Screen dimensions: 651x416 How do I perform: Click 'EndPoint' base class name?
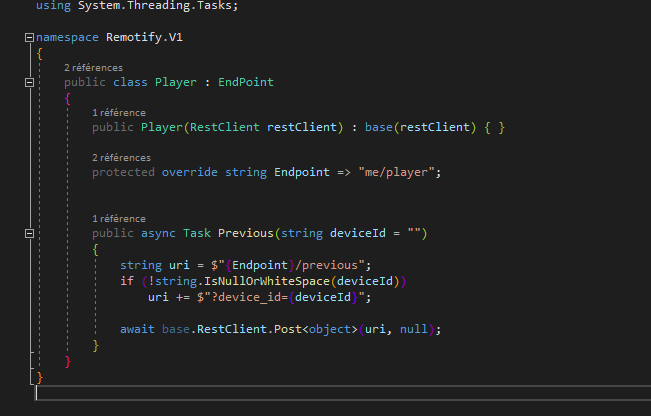246,82
